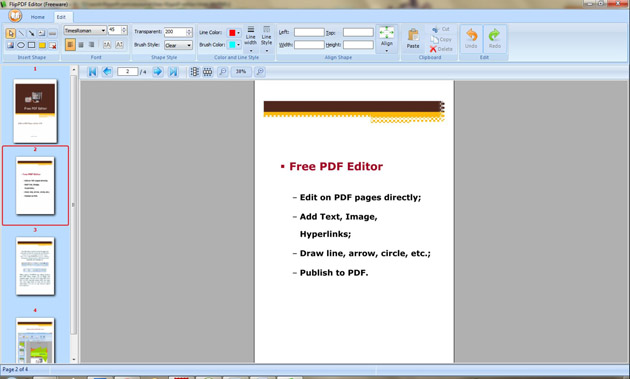Select the highlight bar shape tool
This screenshot has height=379, width=630.
pos(52,33)
